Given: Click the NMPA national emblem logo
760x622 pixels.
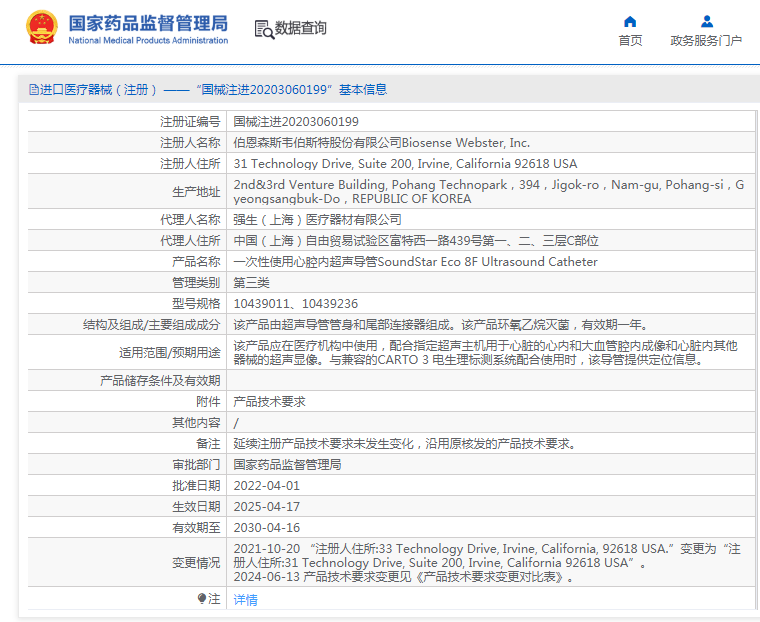Looking at the screenshot, I should [42, 27].
